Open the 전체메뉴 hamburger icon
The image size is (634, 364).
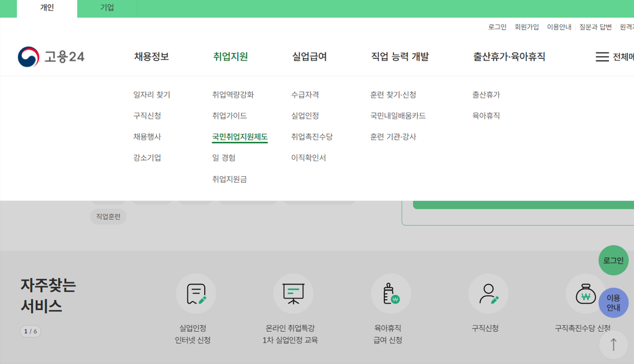pyautogui.click(x=602, y=56)
